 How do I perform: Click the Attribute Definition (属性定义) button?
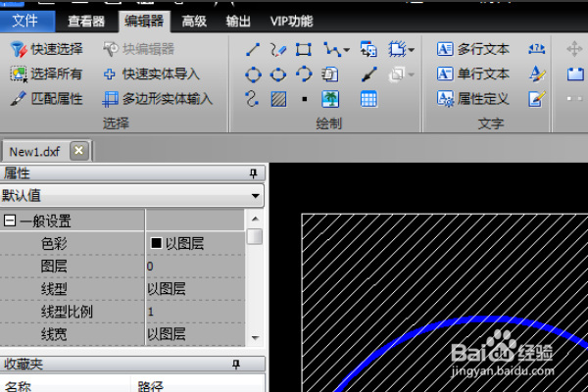tap(473, 99)
